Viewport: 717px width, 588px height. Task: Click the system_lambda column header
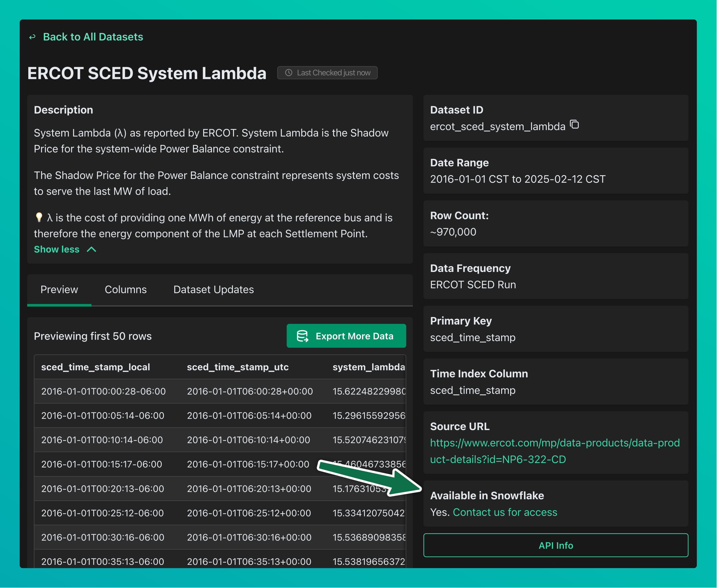coord(368,367)
